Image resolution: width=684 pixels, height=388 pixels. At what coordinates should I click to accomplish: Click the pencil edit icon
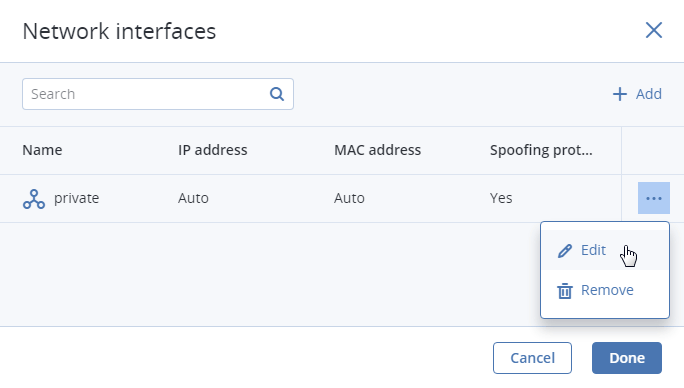(x=564, y=251)
